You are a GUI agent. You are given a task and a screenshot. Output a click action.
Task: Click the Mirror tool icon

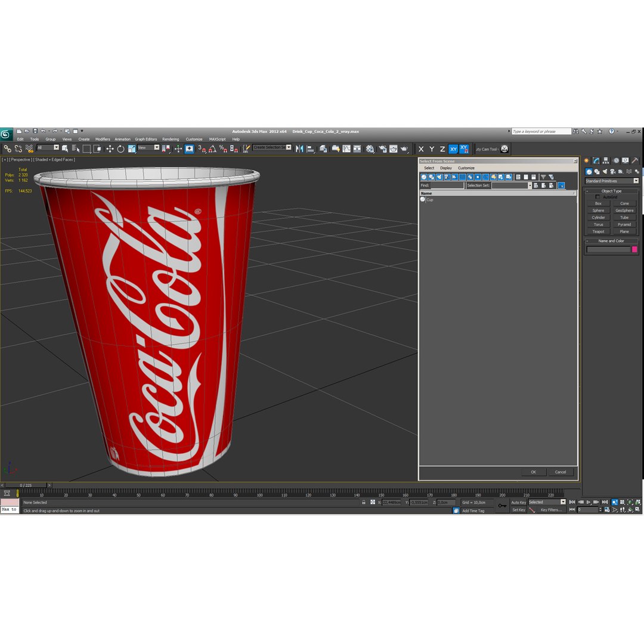299,148
